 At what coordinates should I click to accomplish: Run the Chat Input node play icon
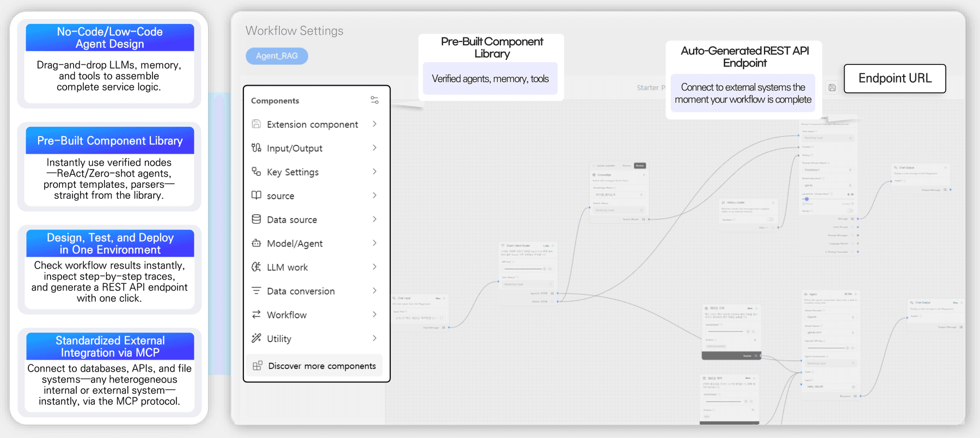click(444, 298)
